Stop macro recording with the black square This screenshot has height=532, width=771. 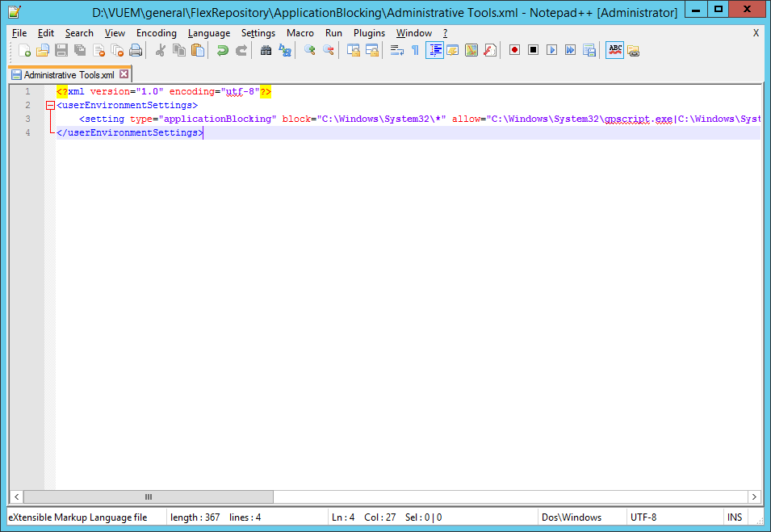tap(533, 50)
